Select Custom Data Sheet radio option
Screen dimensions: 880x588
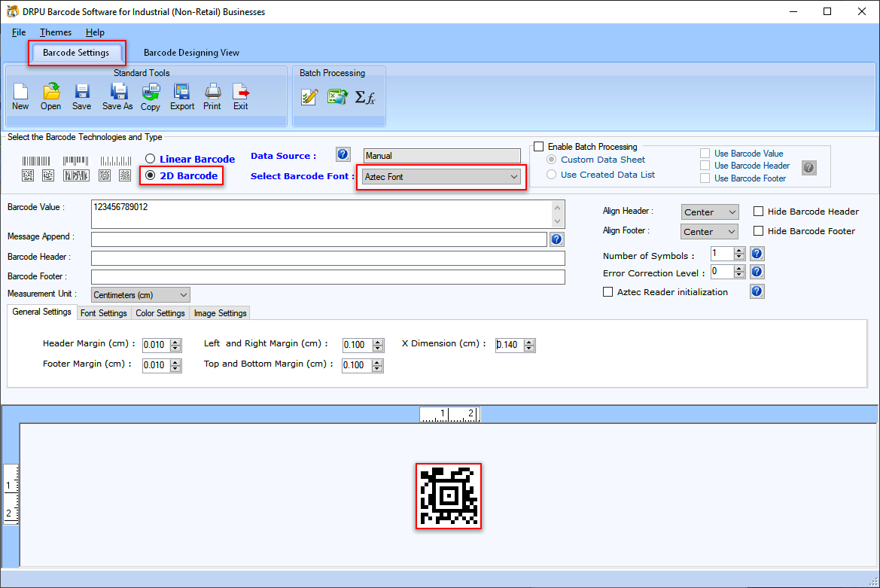(x=551, y=160)
